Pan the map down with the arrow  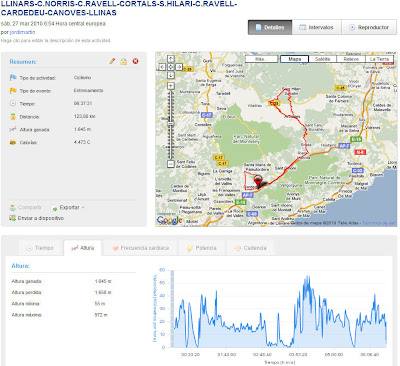pyautogui.click(x=171, y=75)
